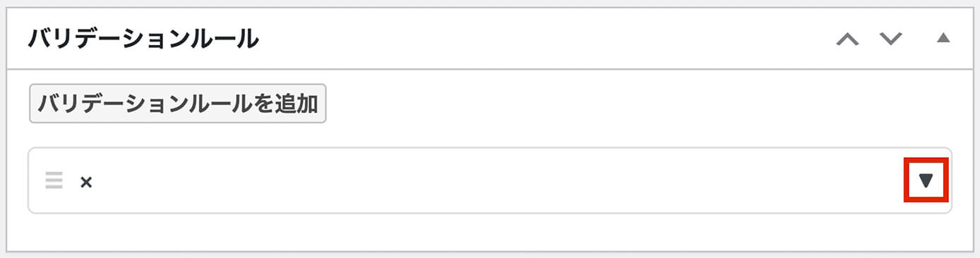Move the バリデーションルール panel down
The width and height of the screenshot is (980, 258).
[891, 39]
